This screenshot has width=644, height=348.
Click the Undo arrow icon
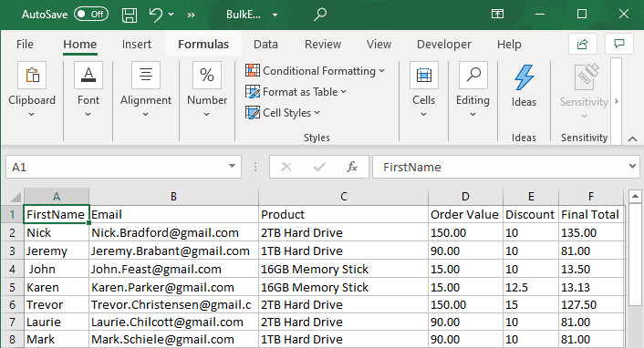point(156,15)
